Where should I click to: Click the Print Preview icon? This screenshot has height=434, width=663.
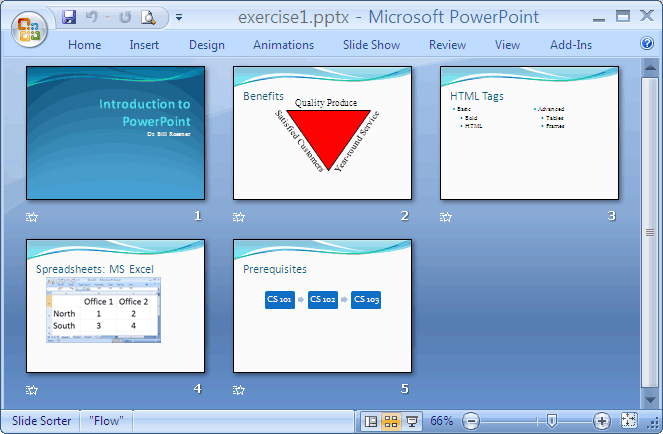tap(148, 17)
